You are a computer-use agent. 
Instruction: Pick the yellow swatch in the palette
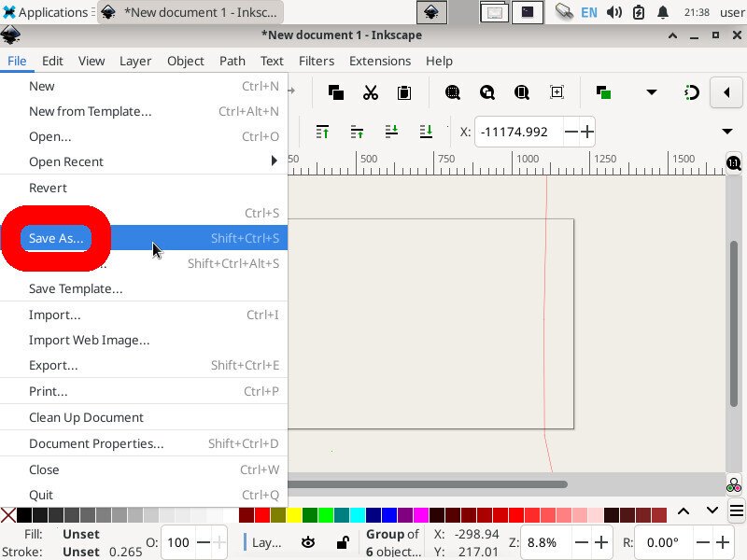(x=294, y=515)
